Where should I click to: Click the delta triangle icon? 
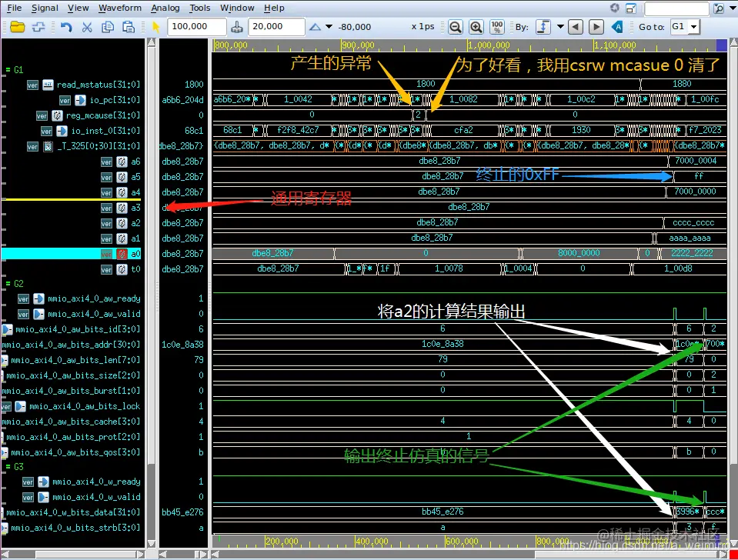[x=315, y=27]
